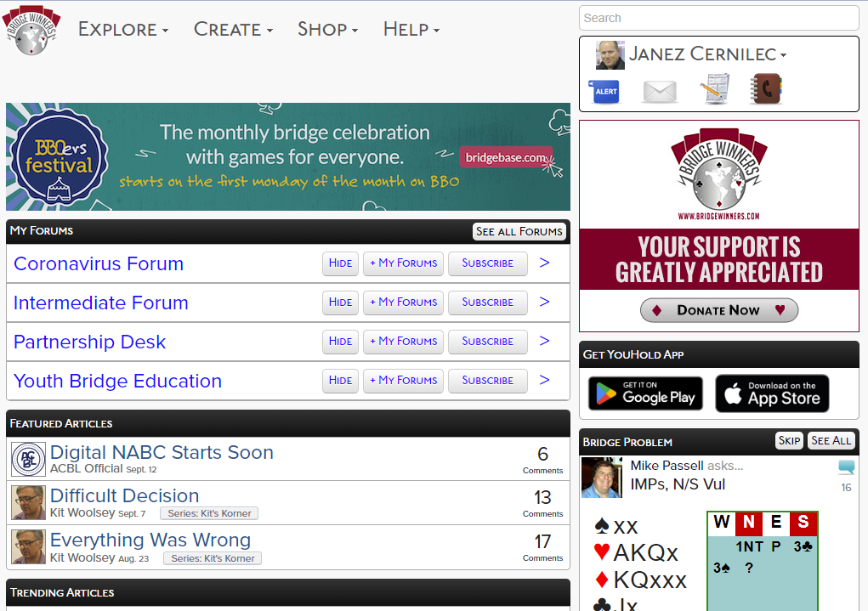Open the convention card notepad icon
The image size is (868, 611).
(715, 89)
